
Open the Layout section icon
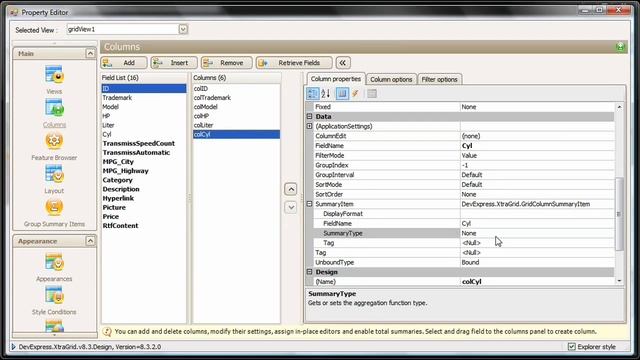pos(54,174)
